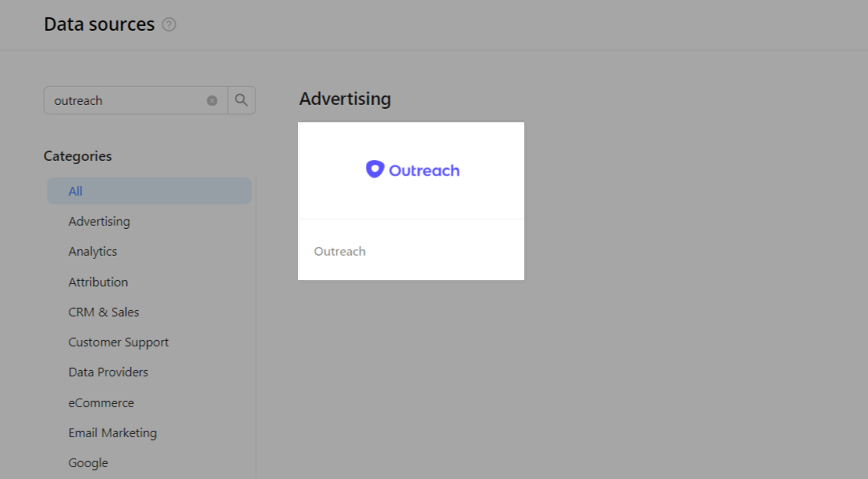Show the Data Providers category

tap(108, 372)
